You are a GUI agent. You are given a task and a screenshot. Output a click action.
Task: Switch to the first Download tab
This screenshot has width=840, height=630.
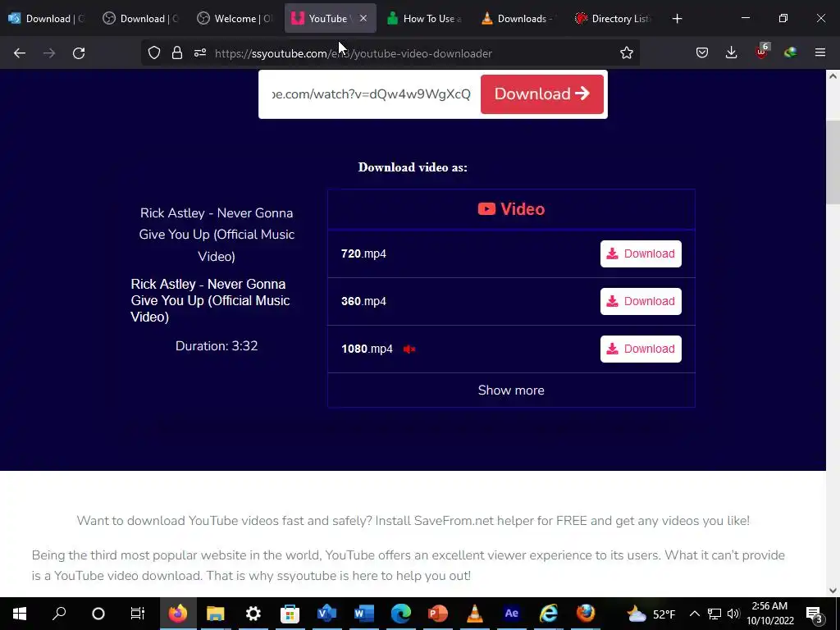coord(47,19)
